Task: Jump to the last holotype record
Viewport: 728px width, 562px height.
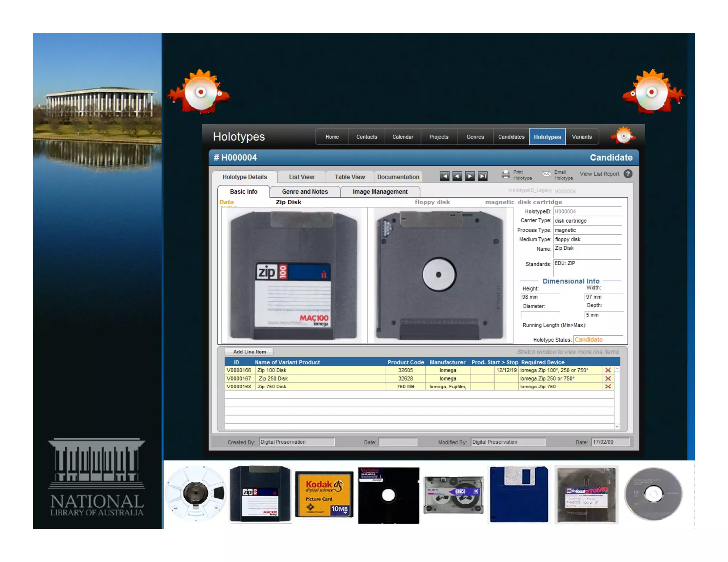Action: click(483, 176)
